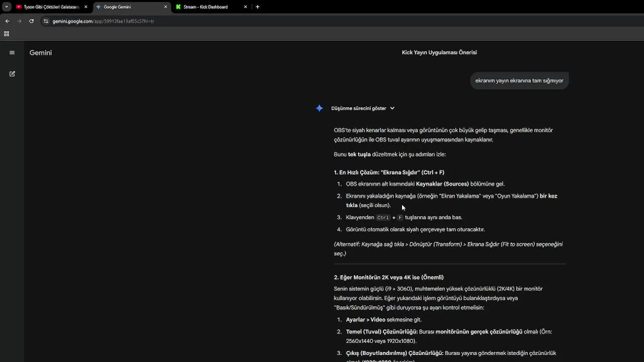Open a new browser tab with plus icon

(258, 7)
